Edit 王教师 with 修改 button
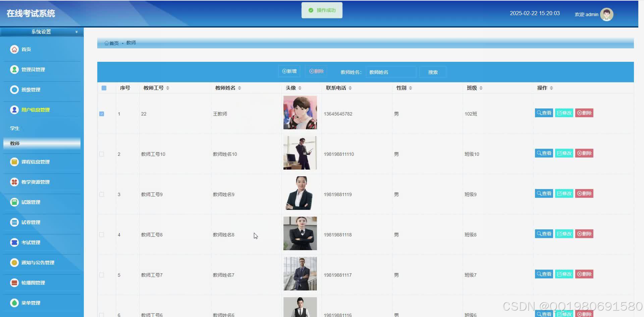 [564, 113]
